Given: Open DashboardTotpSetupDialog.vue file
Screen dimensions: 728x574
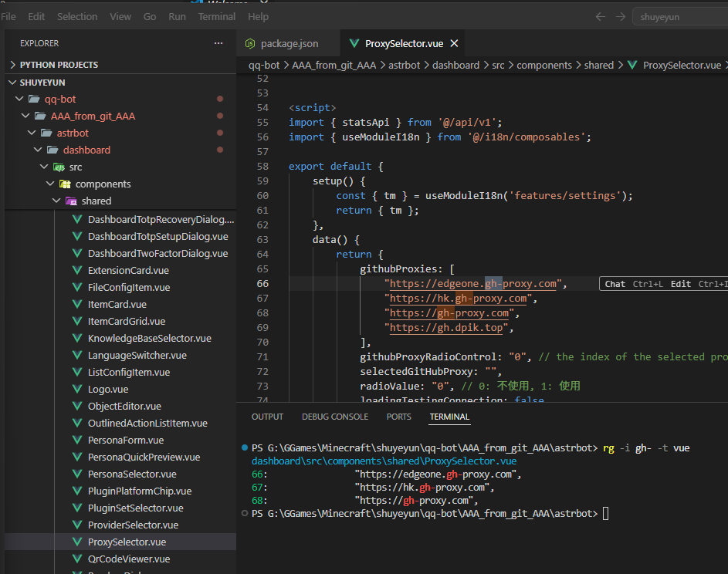Looking at the screenshot, I should 157,237.
